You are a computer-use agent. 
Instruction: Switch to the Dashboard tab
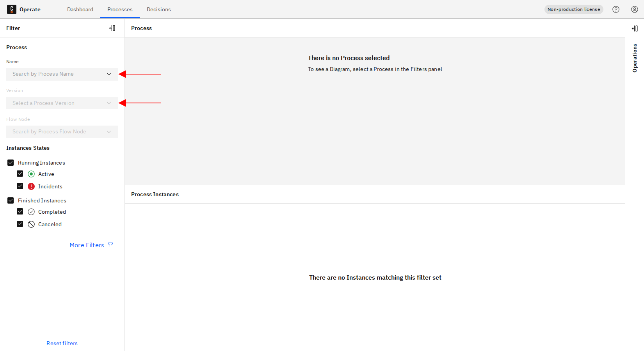point(80,9)
